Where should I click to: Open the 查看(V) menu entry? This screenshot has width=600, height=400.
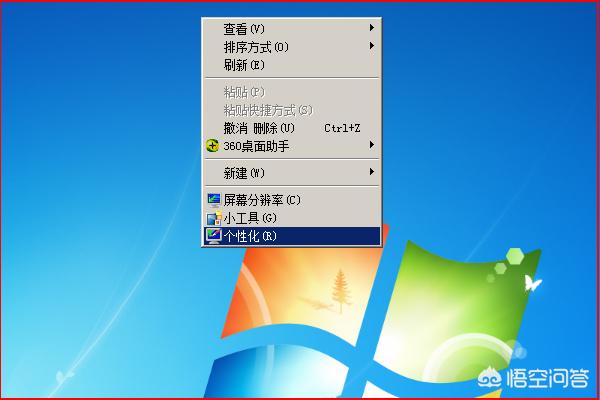[x=245, y=28]
